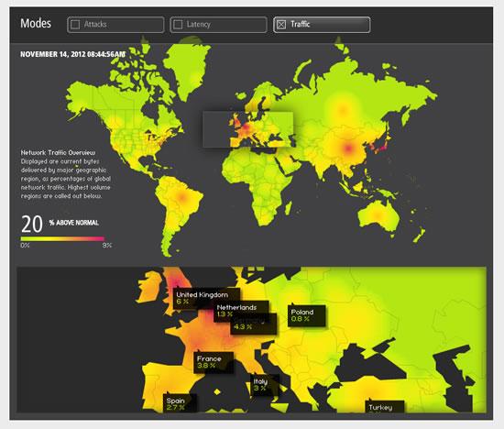This screenshot has width=504, height=429.
Task: Click the 9% legend maximum label
Action: pyautogui.click(x=106, y=246)
